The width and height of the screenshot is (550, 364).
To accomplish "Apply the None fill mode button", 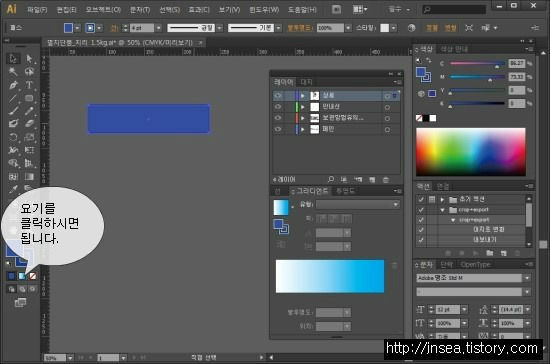I will click(x=33, y=276).
